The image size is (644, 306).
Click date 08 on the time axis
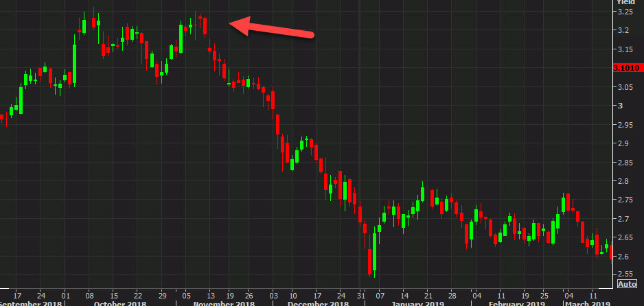89,295
